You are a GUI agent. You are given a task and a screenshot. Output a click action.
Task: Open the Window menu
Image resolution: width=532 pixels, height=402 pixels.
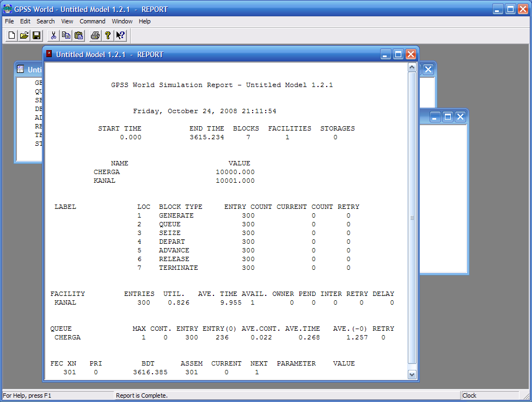point(122,21)
